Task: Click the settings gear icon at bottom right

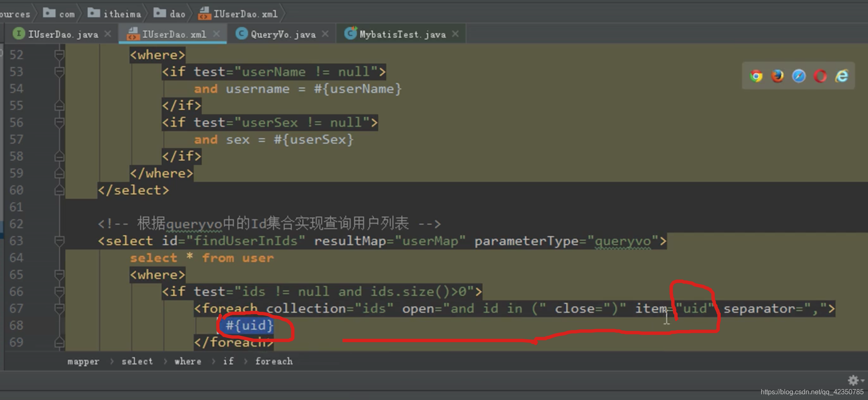Action: click(853, 380)
